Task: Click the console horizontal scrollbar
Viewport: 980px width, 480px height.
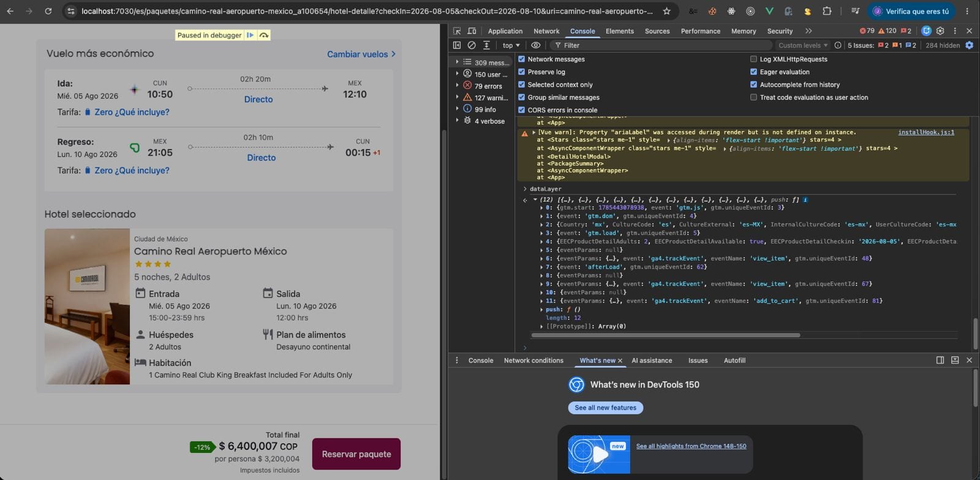Action: [666, 335]
